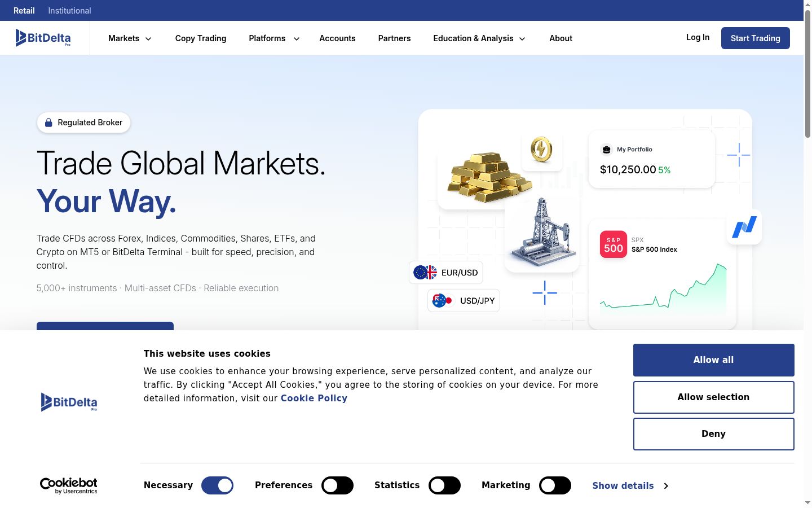812x508 pixels.
Task: Switch to the Retail tab
Action: point(24,10)
